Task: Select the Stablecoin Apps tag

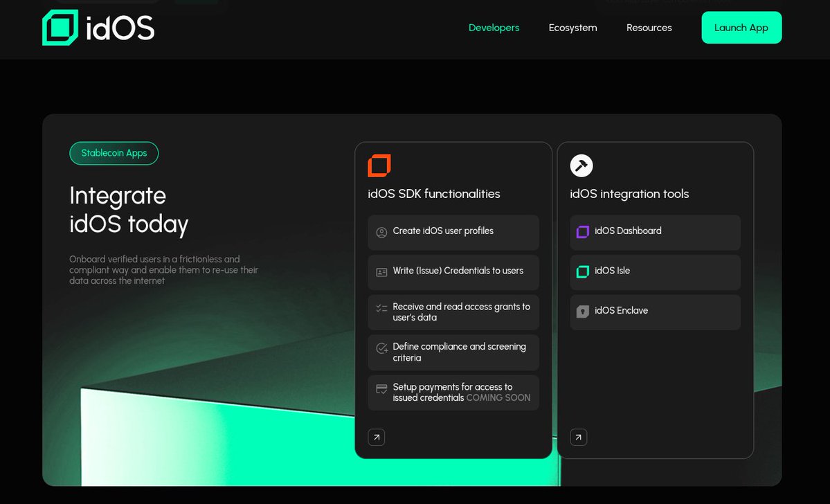Action: (x=114, y=153)
